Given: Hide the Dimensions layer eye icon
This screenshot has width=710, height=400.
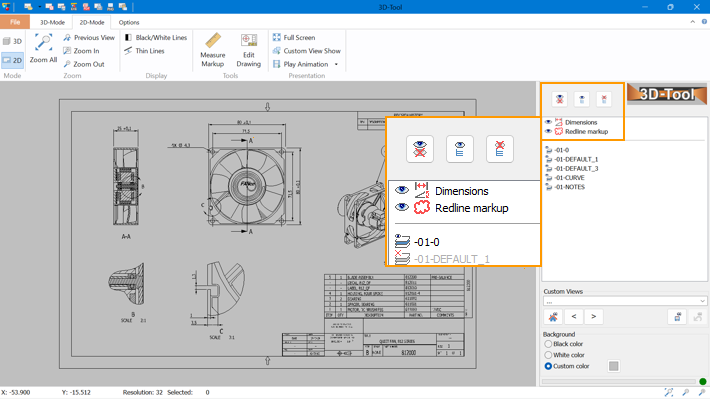Looking at the screenshot, I should (x=548, y=122).
